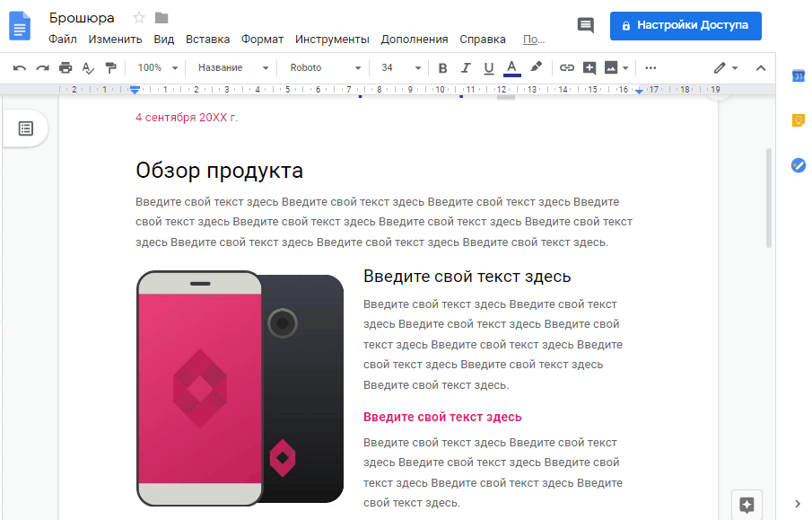The width and height of the screenshot is (812, 520).
Task: Open the comment history icon near the title
Action: pos(585,25)
